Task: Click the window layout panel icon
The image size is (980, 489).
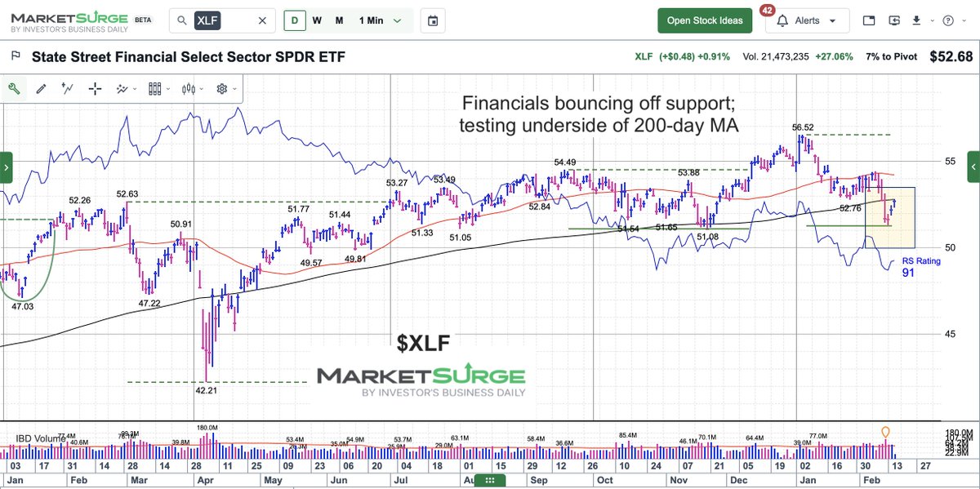Action: (868, 20)
